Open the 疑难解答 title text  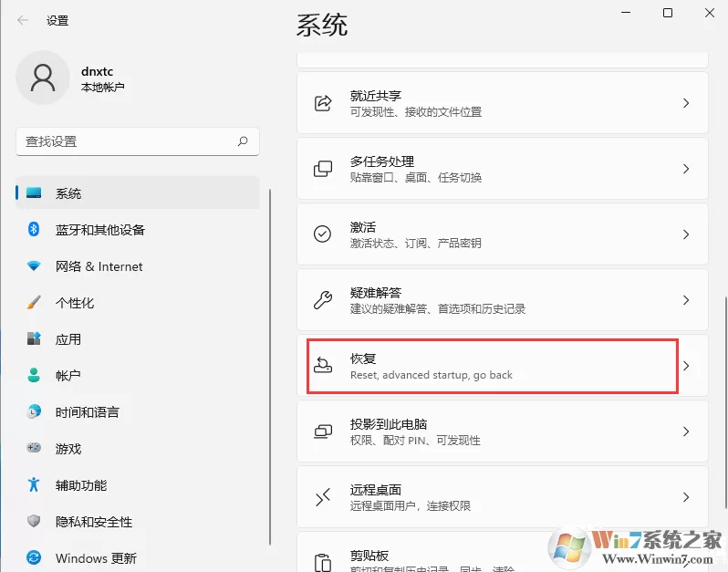(x=376, y=293)
